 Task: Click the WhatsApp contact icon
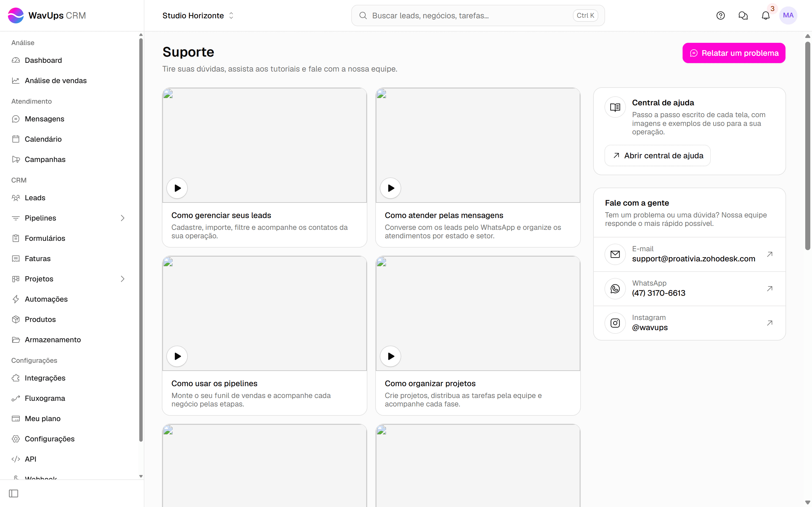pos(615,288)
